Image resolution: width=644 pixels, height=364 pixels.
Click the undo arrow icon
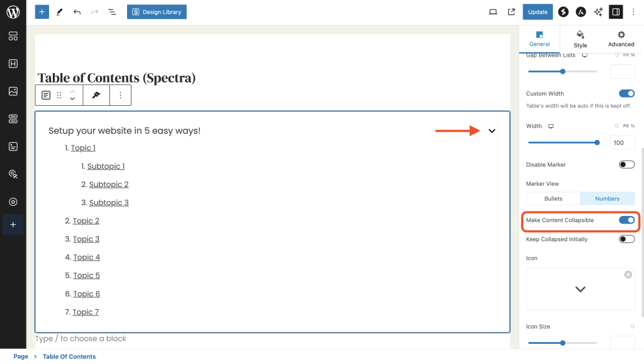(77, 12)
